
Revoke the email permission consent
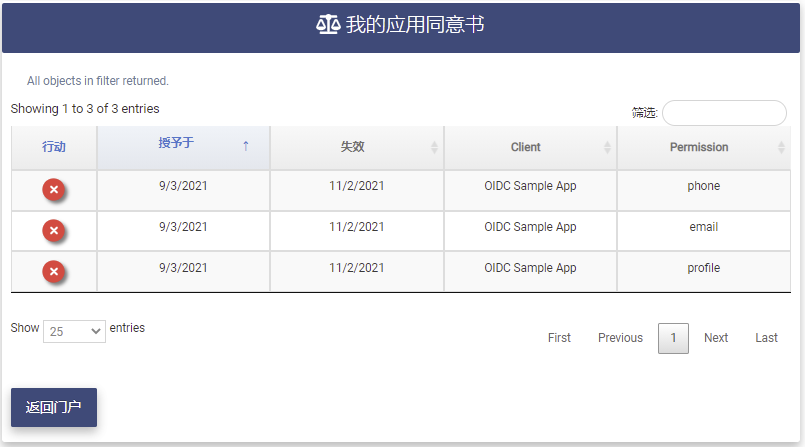tap(54, 231)
